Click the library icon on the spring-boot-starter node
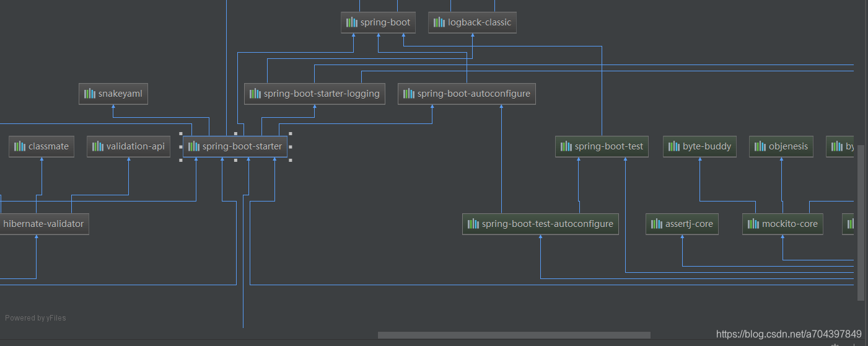Image resolution: width=868 pixels, height=346 pixels. click(x=194, y=147)
